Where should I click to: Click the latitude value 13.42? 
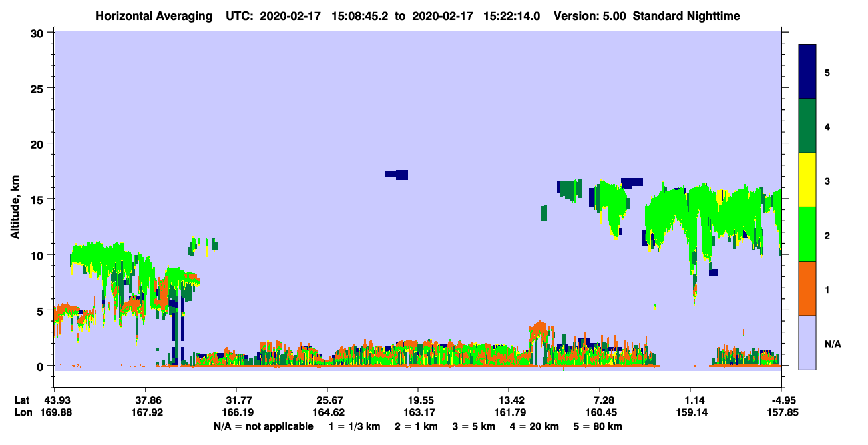[x=509, y=400]
